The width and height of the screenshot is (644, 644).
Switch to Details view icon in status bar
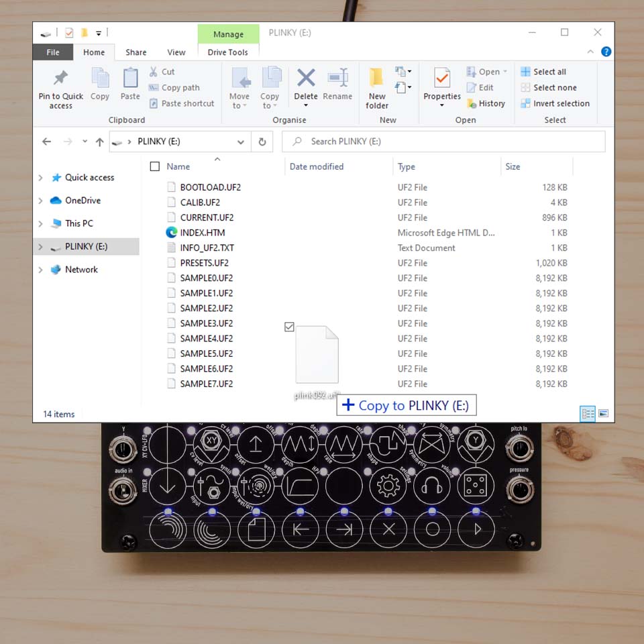coord(588,414)
